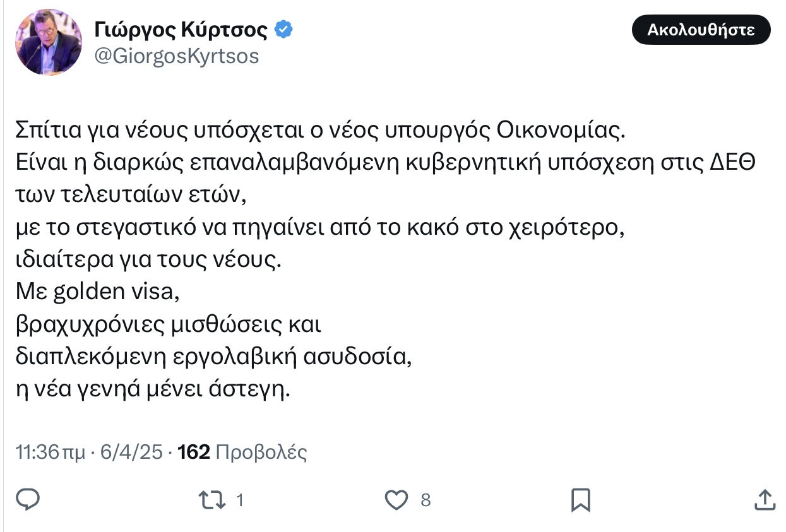Viewport: 786px width, 532px height.
Task: Click the tweet's first line about Σπίτια για νέους
Action: tap(319, 131)
